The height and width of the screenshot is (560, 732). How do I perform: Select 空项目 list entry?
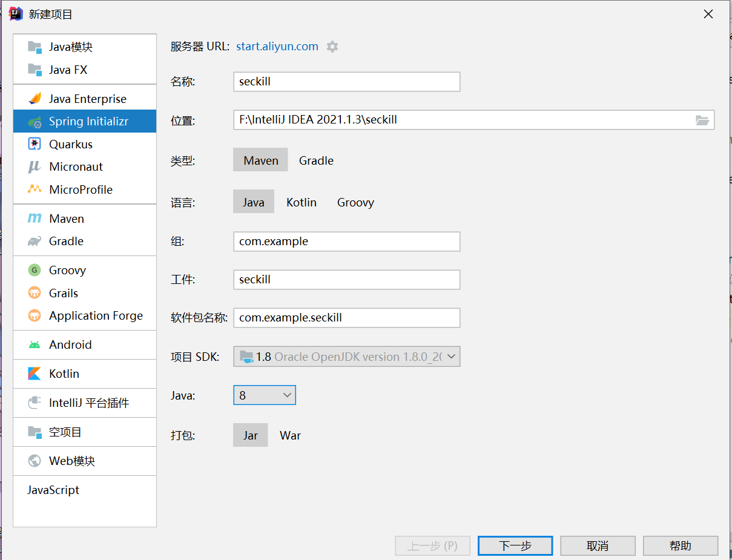(x=85, y=432)
